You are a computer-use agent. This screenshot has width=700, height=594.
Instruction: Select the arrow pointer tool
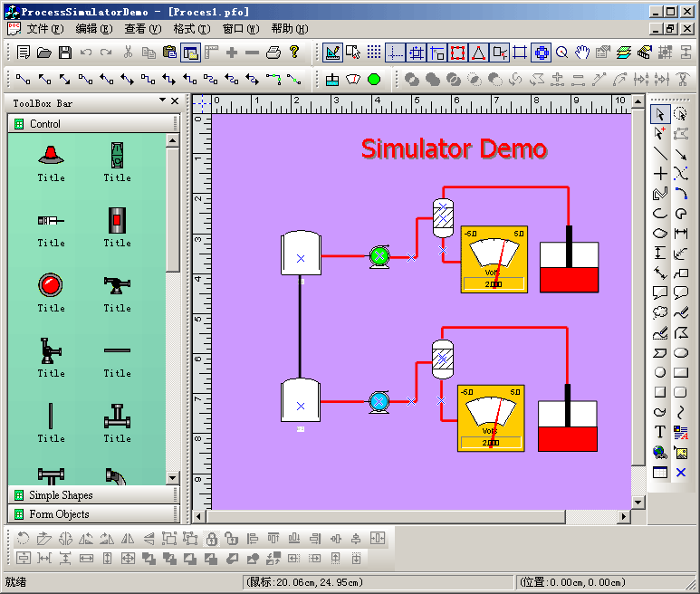[659, 113]
